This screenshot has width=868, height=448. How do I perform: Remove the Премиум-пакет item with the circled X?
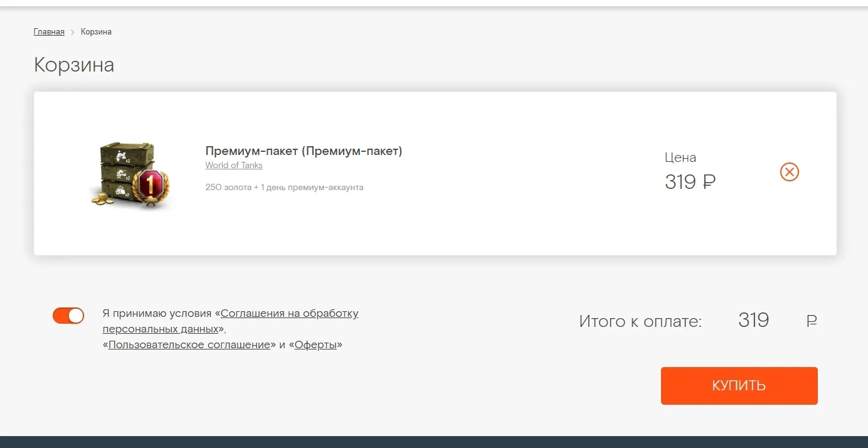[789, 172]
